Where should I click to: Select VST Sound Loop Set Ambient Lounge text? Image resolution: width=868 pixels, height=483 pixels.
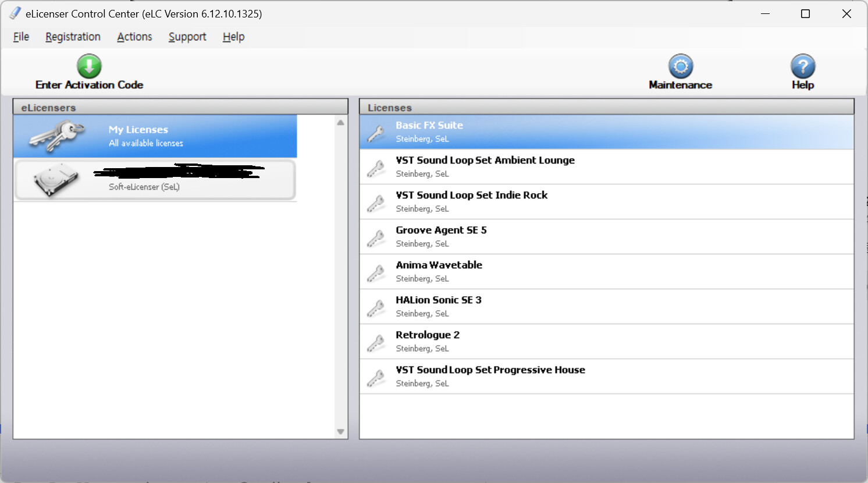pos(485,160)
